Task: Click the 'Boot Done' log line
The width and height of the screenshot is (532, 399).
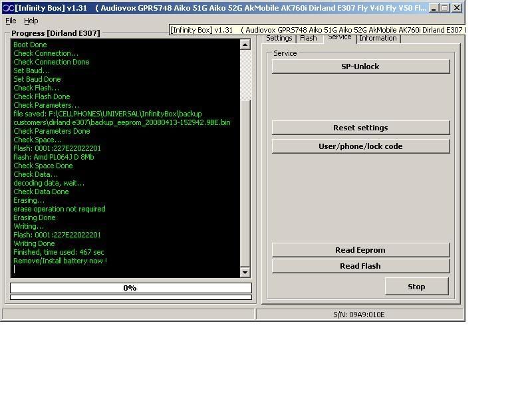Action: pos(30,45)
